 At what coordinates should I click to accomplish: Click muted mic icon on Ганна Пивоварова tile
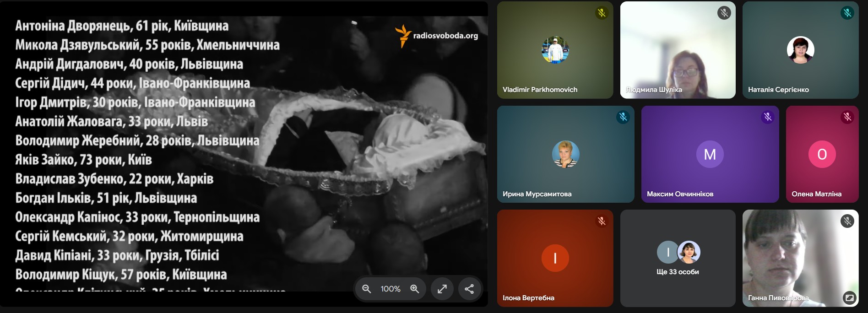847,221
